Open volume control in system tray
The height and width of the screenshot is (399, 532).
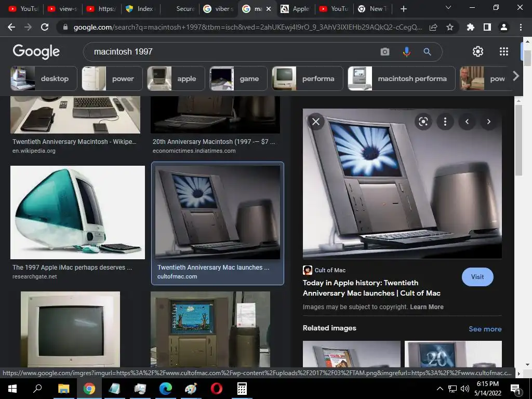pos(464,389)
